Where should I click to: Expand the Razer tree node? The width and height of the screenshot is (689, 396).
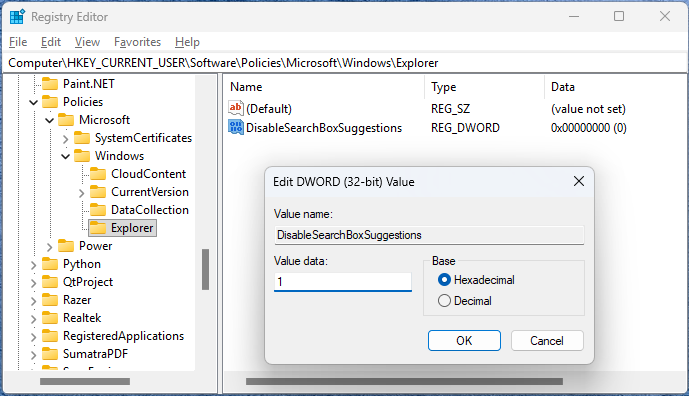tap(33, 301)
